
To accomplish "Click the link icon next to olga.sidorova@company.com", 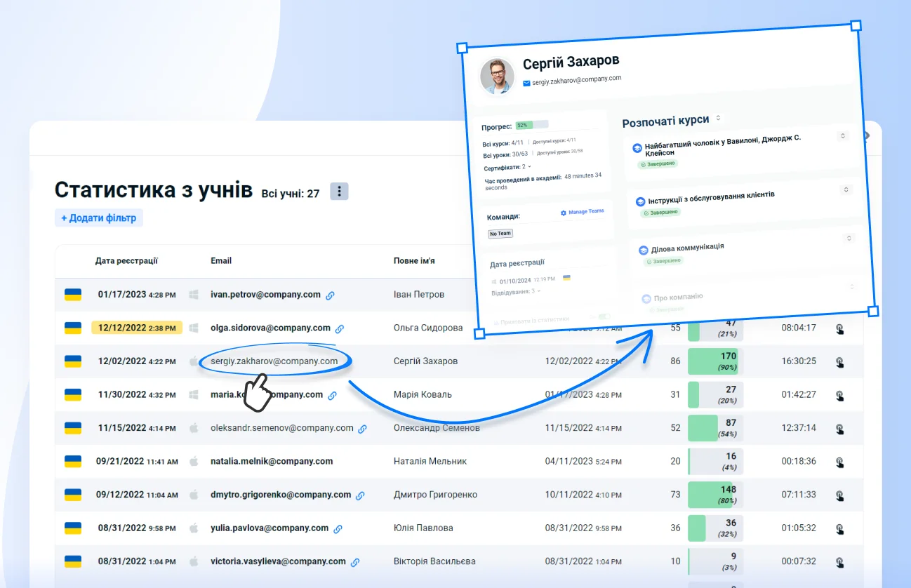I will coord(340,328).
